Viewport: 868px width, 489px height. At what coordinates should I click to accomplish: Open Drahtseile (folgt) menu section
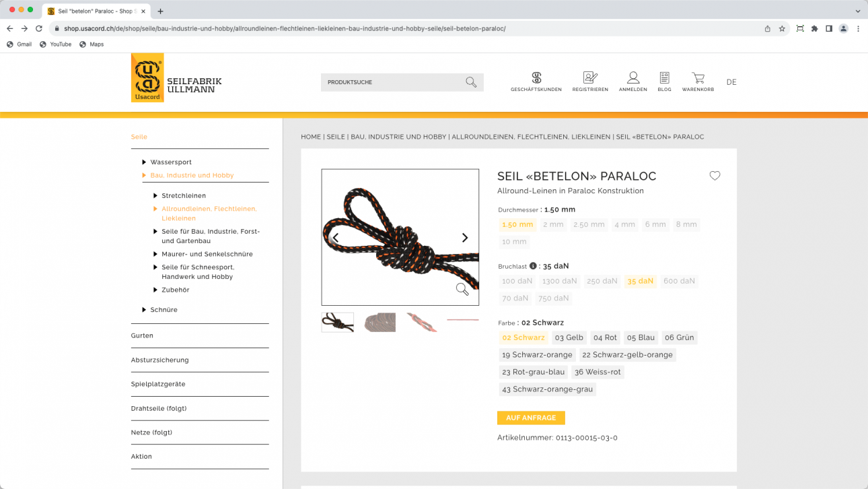coord(159,408)
